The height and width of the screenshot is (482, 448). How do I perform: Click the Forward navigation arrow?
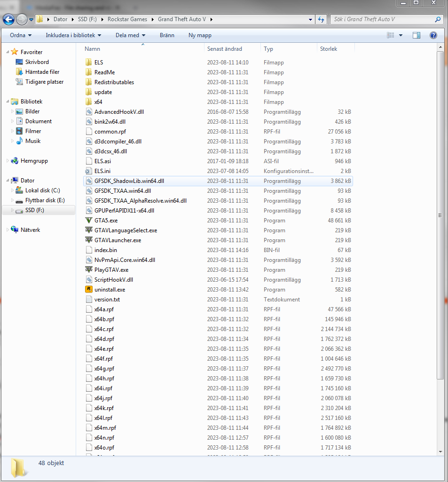click(22, 19)
